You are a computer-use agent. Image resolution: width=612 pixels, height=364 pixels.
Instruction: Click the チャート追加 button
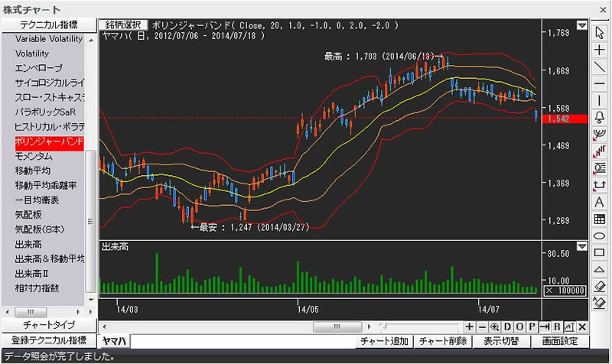pyautogui.click(x=384, y=341)
